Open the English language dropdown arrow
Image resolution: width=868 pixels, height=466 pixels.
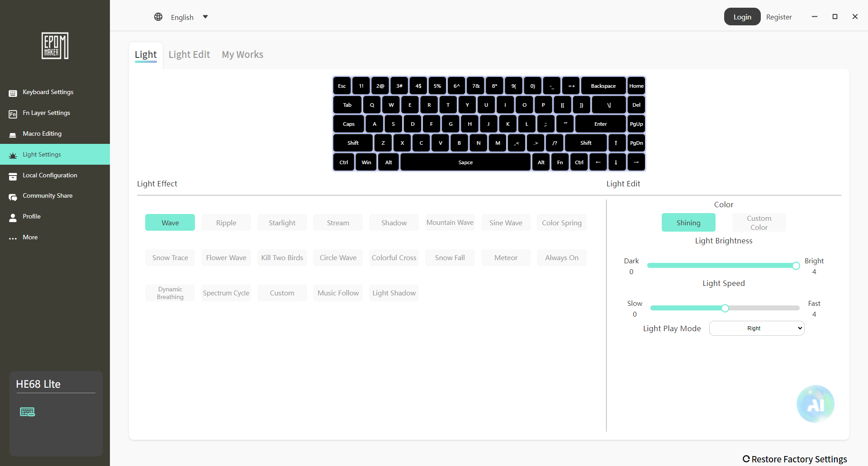[205, 17]
